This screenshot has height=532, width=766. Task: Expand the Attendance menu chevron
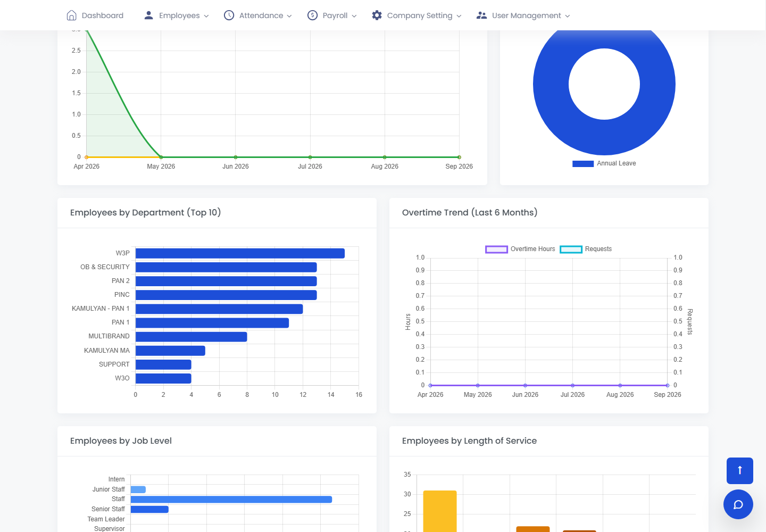[x=289, y=16]
